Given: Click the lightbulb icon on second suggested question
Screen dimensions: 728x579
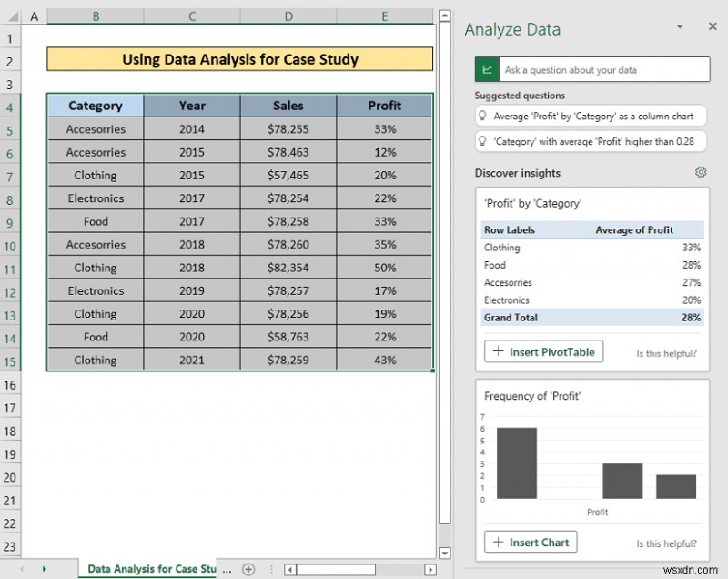Looking at the screenshot, I should click(x=483, y=141).
